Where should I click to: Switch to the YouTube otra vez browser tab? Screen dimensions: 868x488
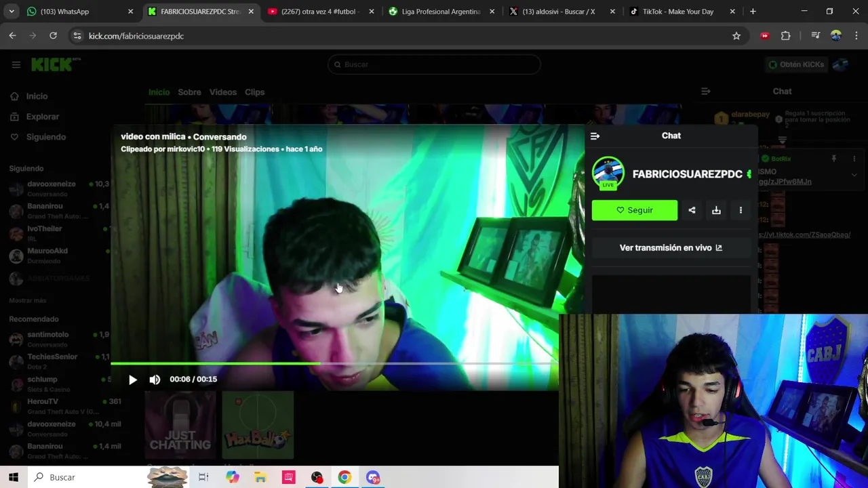coord(321,12)
